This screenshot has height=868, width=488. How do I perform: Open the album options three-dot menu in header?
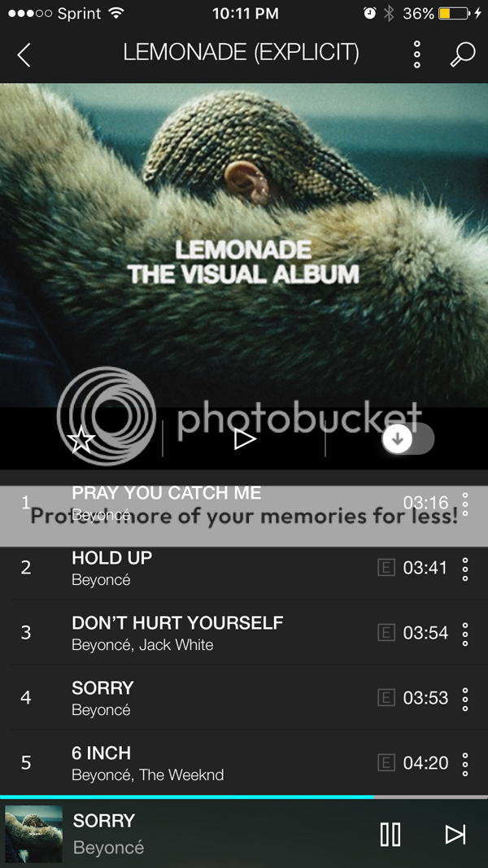coord(417,55)
